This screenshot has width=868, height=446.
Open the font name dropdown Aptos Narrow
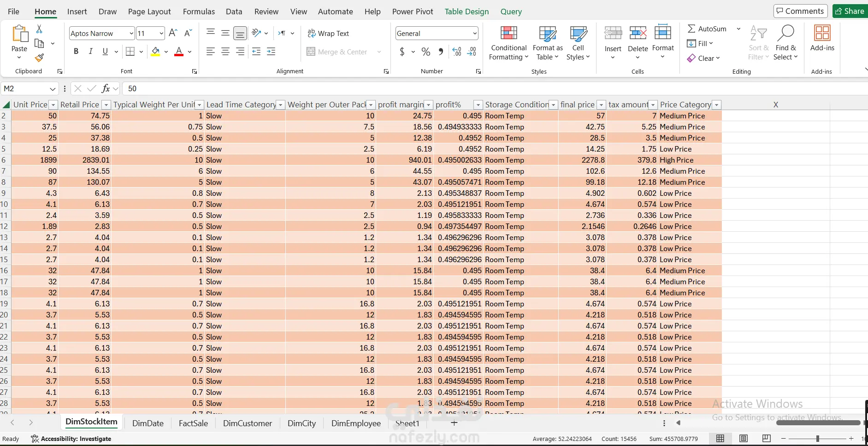(131, 33)
